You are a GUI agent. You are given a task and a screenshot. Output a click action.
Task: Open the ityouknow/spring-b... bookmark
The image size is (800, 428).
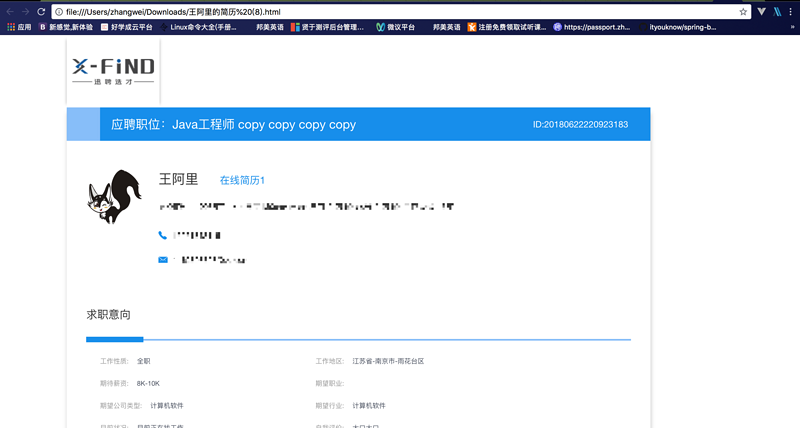coord(678,27)
